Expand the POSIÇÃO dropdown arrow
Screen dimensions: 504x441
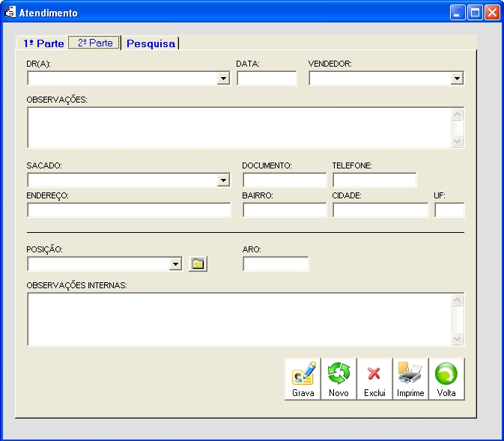tap(175, 264)
